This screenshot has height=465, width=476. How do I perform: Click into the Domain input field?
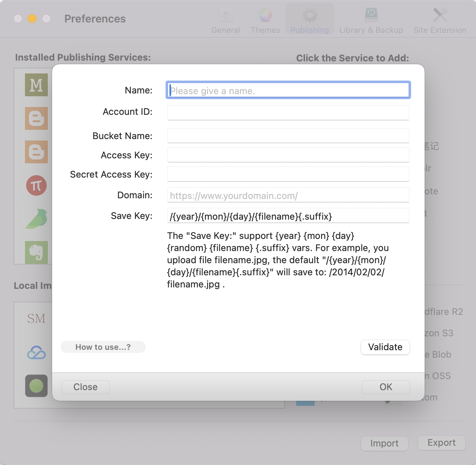(288, 195)
